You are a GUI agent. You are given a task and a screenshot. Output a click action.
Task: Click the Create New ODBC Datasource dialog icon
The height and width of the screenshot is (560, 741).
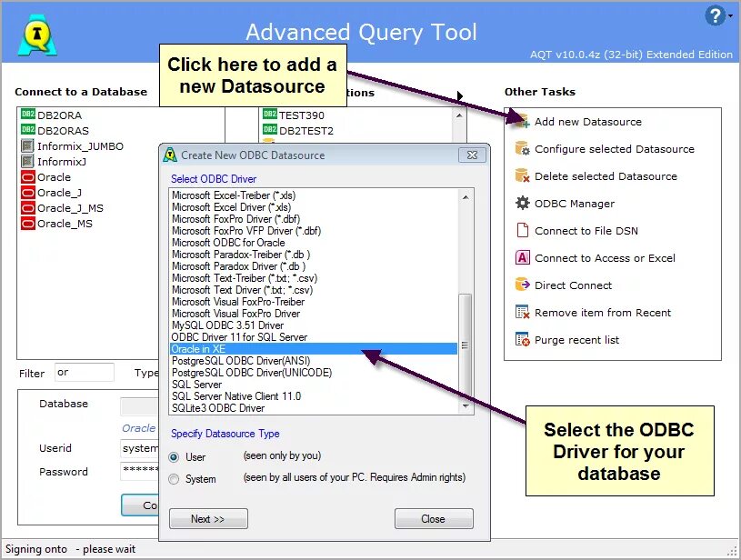click(x=169, y=155)
